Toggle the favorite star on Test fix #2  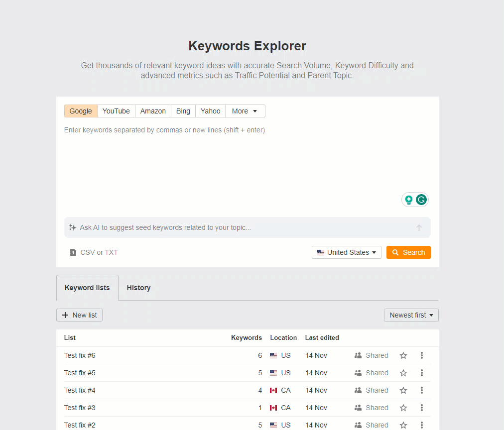pyautogui.click(x=403, y=425)
